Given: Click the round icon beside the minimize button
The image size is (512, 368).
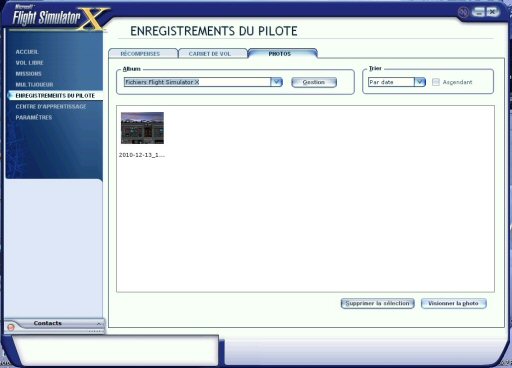Looking at the screenshot, I should [463, 12].
